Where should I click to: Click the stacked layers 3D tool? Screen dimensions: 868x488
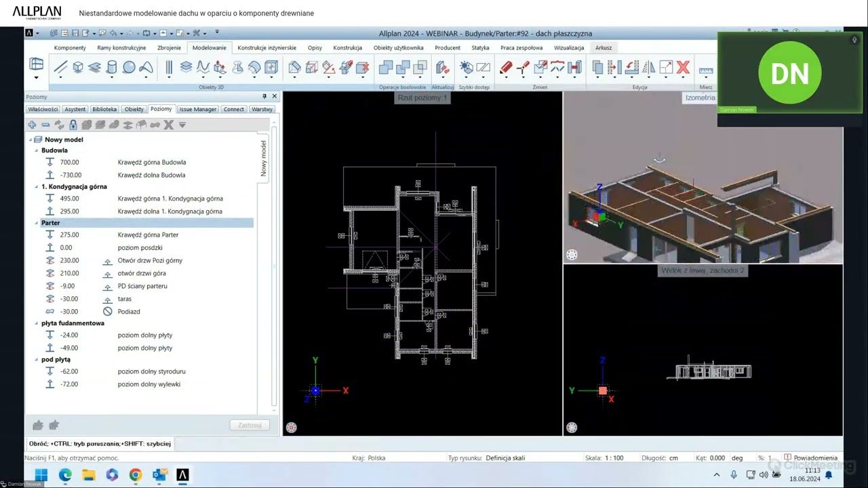[186, 67]
